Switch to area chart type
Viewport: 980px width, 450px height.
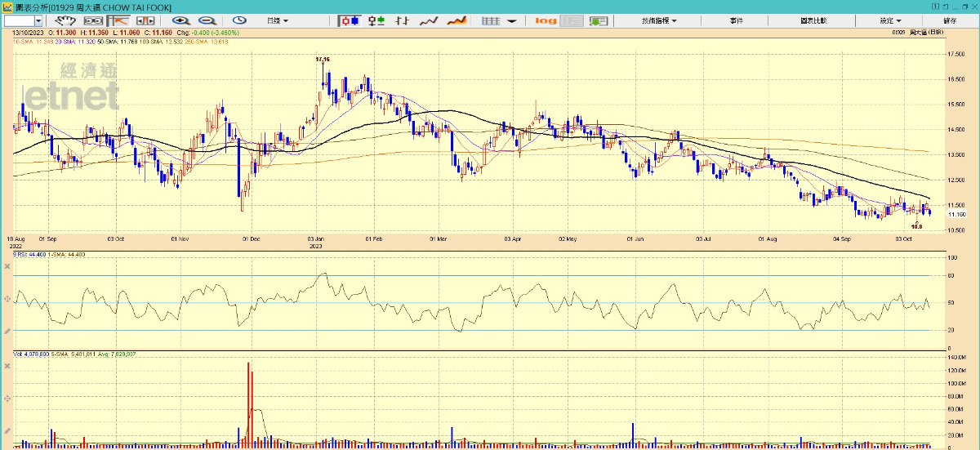coord(457,20)
